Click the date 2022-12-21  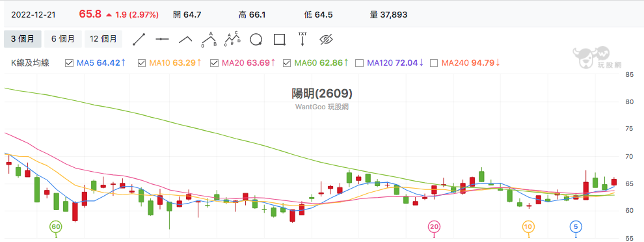(x=33, y=15)
